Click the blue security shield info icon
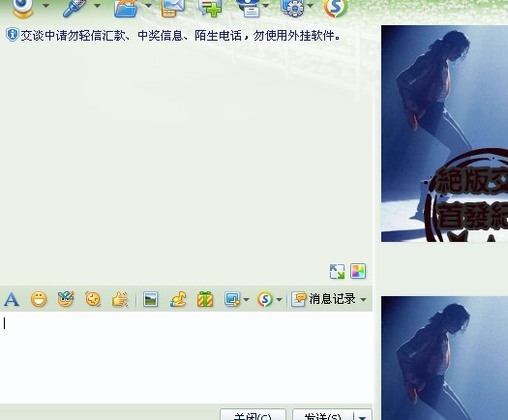 [x=12, y=34]
